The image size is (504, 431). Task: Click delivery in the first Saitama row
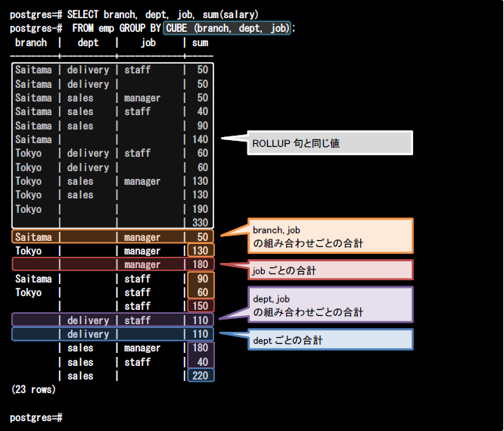pyautogui.click(x=88, y=70)
